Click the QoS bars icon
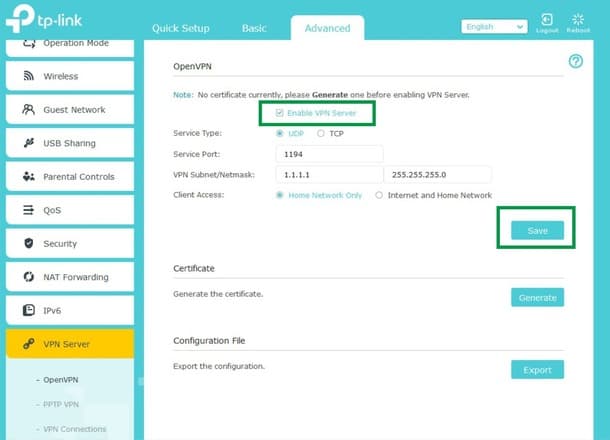610x440 pixels. [x=28, y=210]
